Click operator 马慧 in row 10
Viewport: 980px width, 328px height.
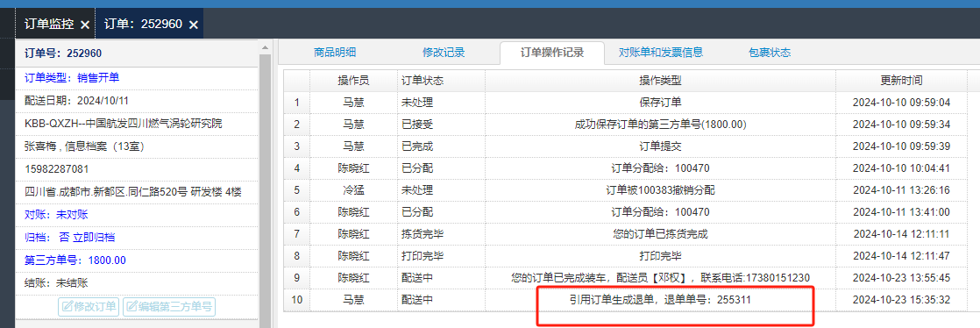[x=353, y=301]
